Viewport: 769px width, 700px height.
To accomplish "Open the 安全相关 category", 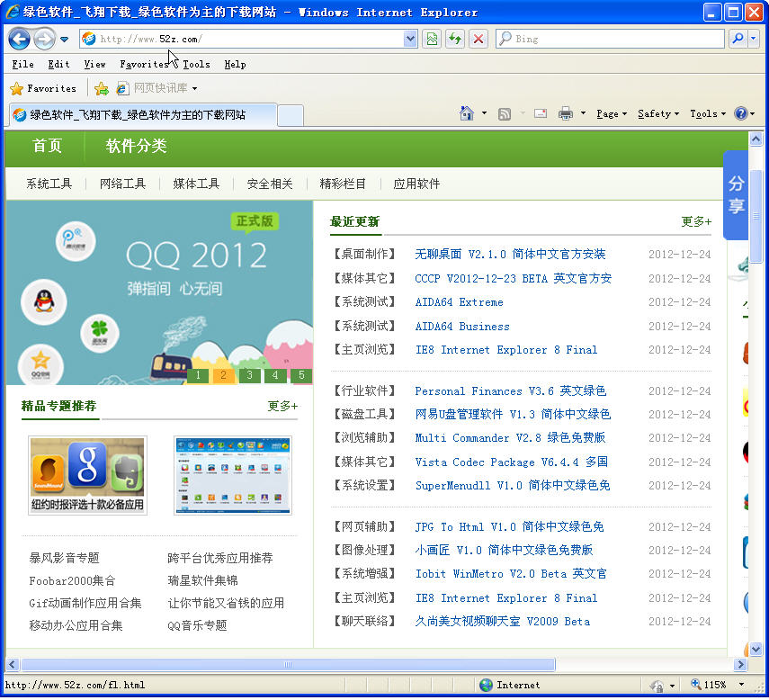I will click(x=270, y=184).
